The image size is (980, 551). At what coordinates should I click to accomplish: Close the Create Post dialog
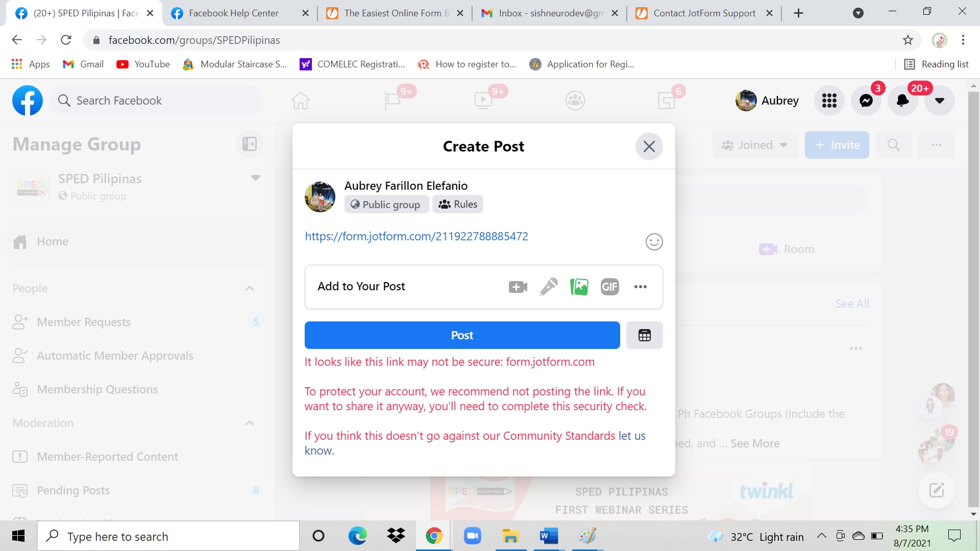coord(649,146)
